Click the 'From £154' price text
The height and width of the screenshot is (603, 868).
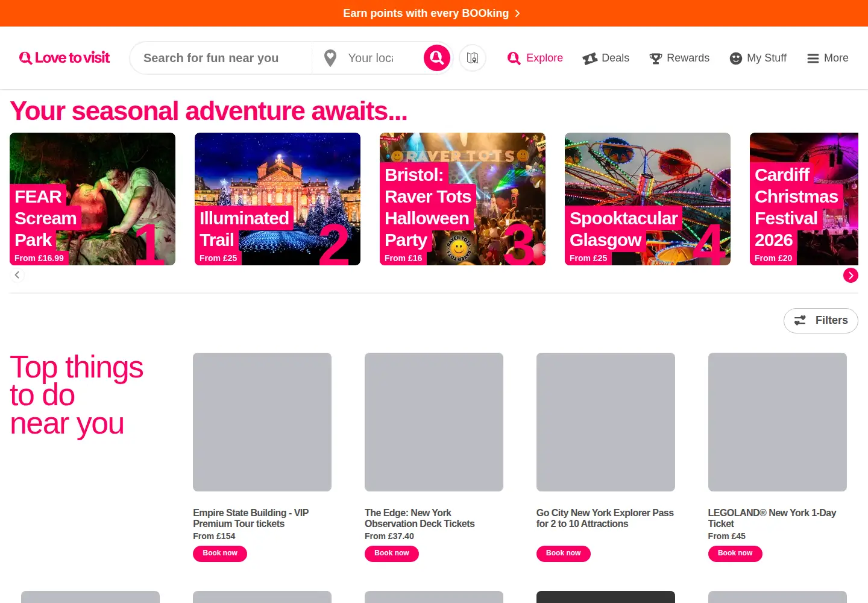click(x=214, y=536)
